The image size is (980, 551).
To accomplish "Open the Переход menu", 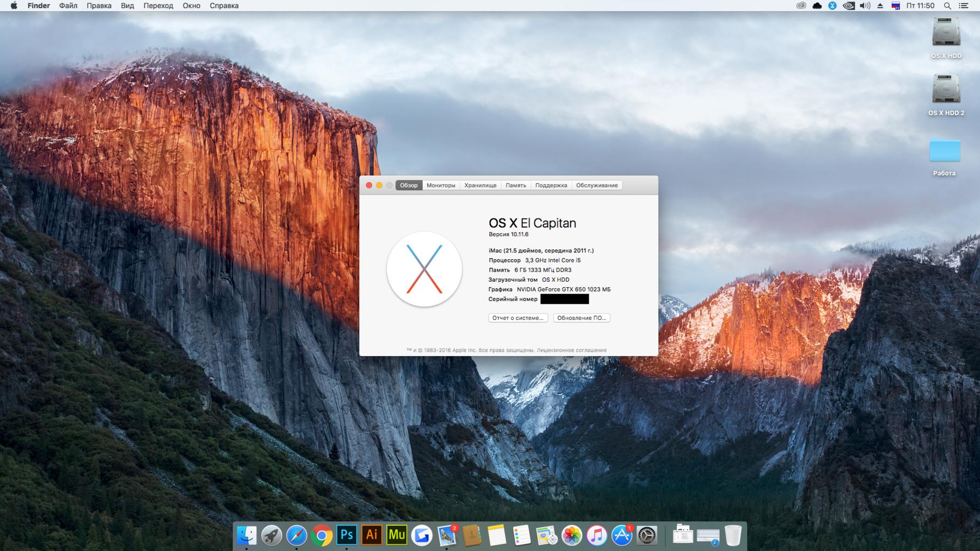I will tap(158, 5).
